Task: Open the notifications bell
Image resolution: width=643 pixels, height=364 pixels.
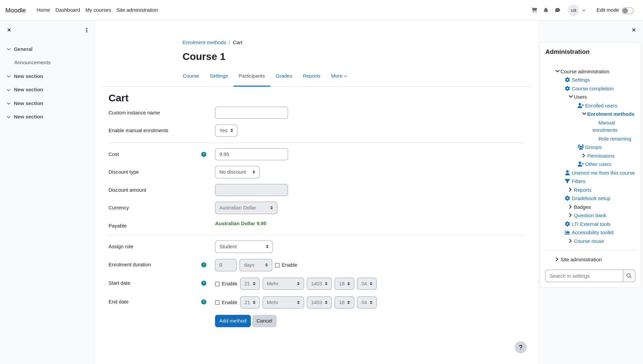Action: pyautogui.click(x=546, y=10)
